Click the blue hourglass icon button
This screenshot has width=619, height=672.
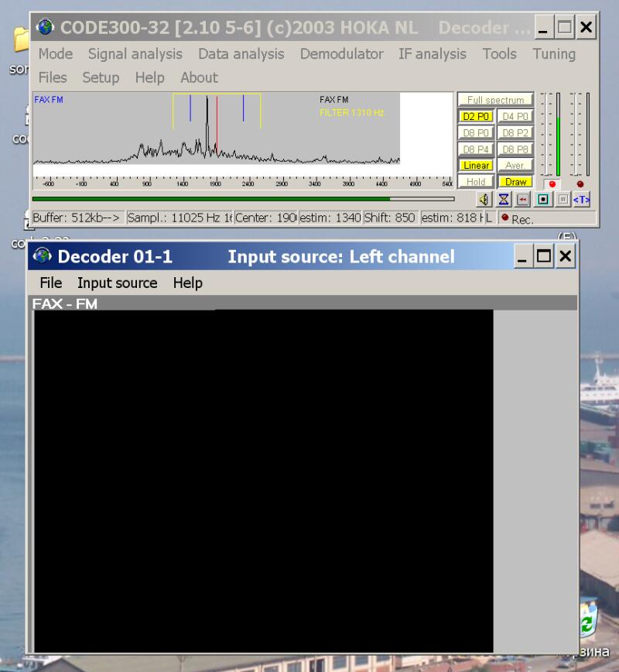pyautogui.click(x=504, y=200)
